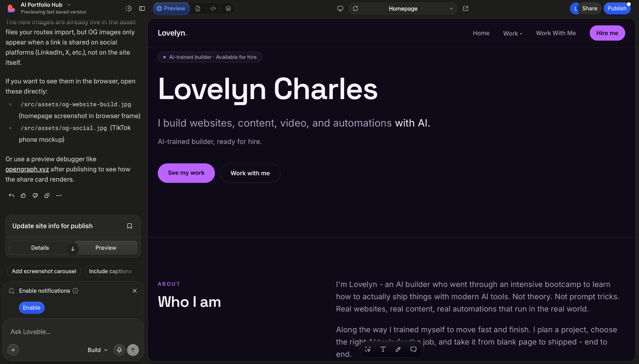Viewport: 639px width, 364px height.
Task: Select the text edit T tool
Action: [x=383, y=349]
